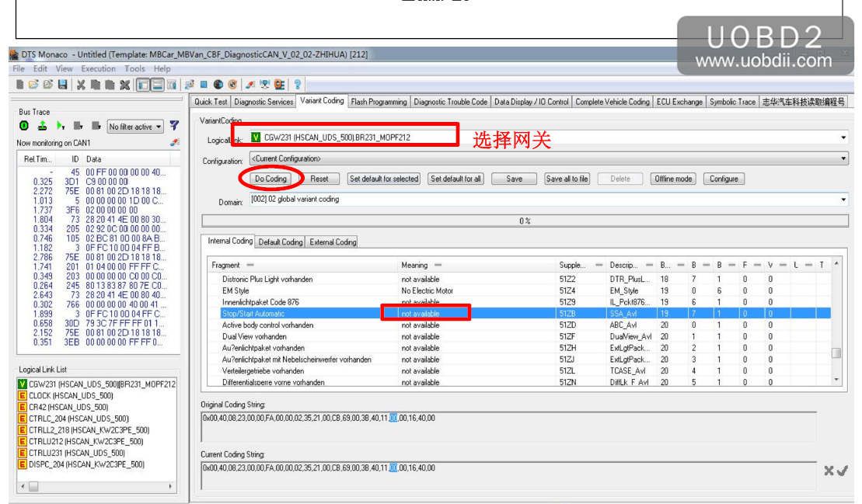Click the Offline mode button
862x504 pixels.
(673, 179)
